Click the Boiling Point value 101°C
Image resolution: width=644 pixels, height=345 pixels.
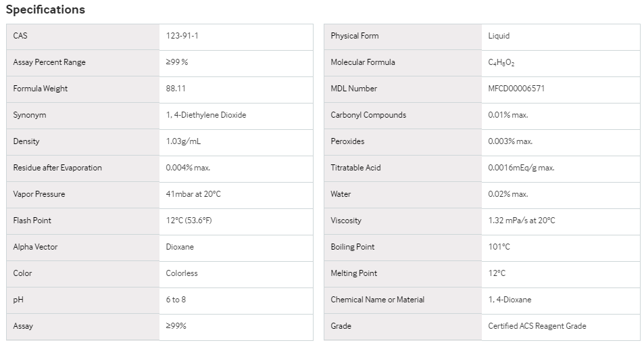click(499, 247)
